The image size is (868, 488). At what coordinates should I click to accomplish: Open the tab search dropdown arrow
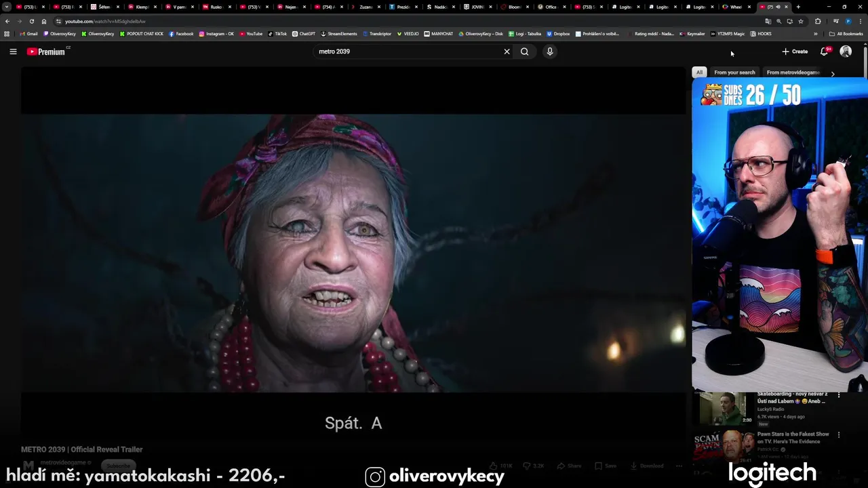tap(7, 7)
